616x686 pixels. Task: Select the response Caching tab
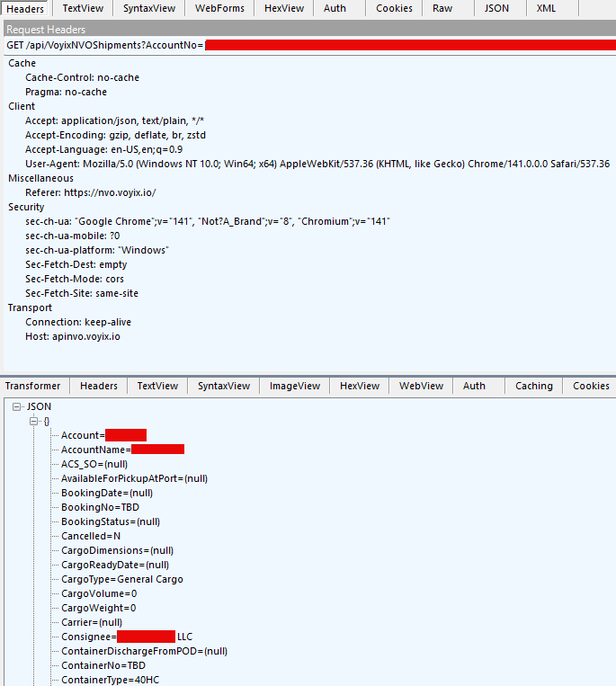[x=533, y=386]
